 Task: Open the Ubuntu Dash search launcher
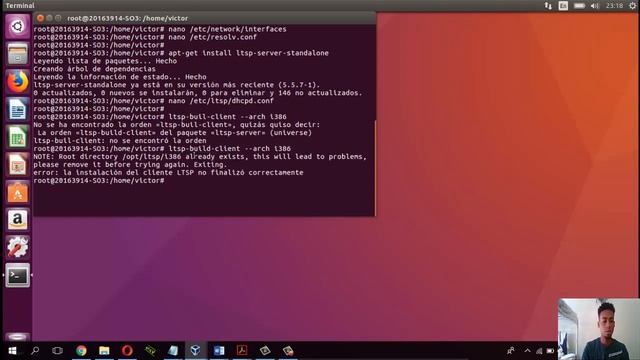18,27
